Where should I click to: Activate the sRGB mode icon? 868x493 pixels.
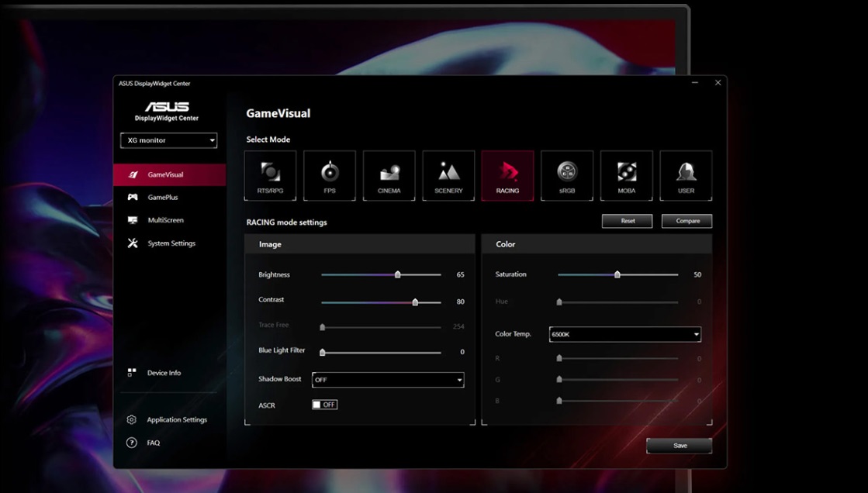click(x=567, y=175)
